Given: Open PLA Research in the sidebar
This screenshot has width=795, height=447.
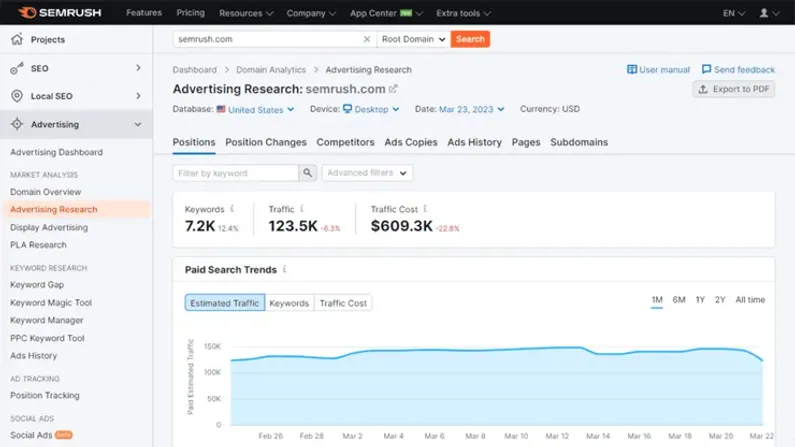Looking at the screenshot, I should (38, 245).
